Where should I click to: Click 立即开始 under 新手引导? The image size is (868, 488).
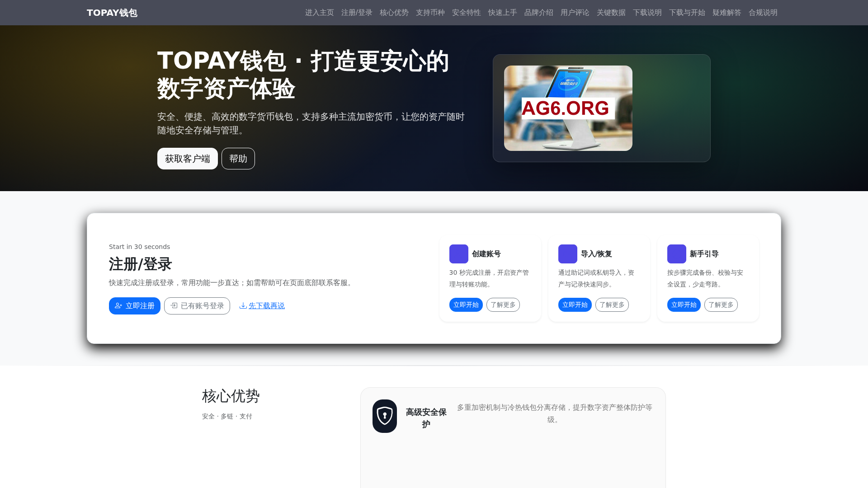684,305
